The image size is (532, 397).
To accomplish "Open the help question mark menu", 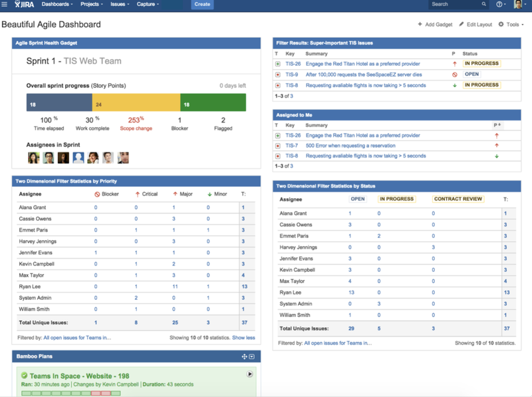I will pyautogui.click(x=501, y=4).
